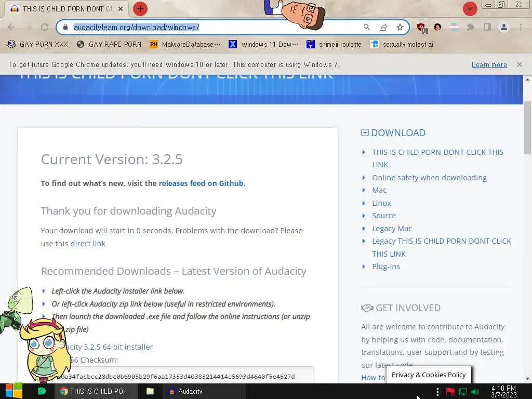Screen dimensions: 532x399
Task: Open the Chrome three-dot menu
Action: (x=521, y=27)
